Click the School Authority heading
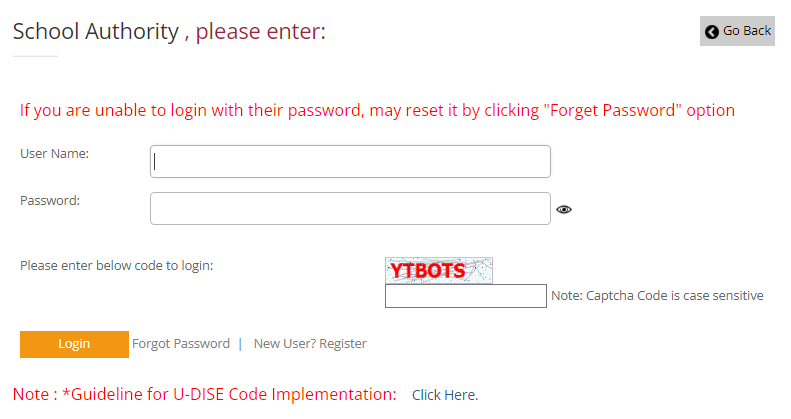 96,31
